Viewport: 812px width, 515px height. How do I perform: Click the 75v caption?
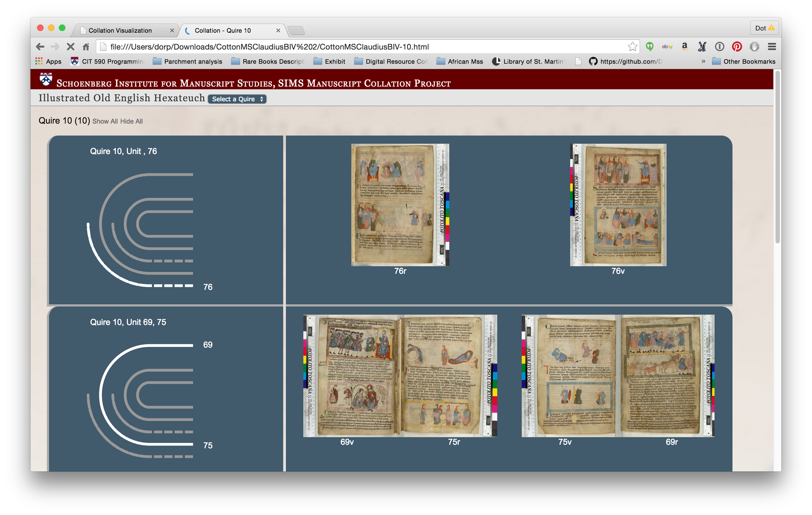pyautogui.click(x=565, y=442)
